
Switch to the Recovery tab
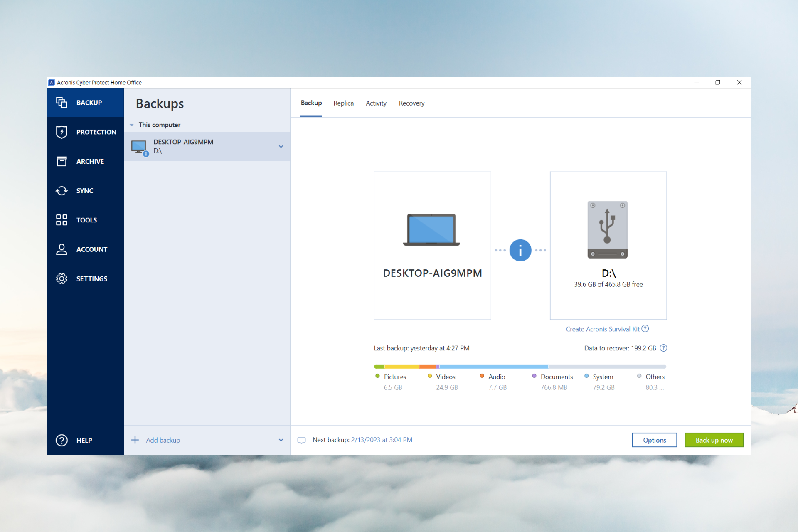[411, 103]
